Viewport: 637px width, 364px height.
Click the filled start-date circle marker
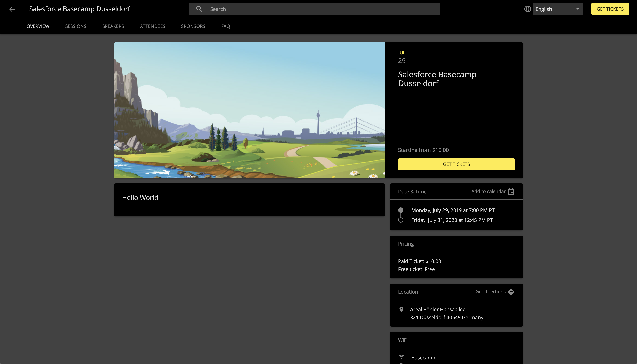point(401,210)
